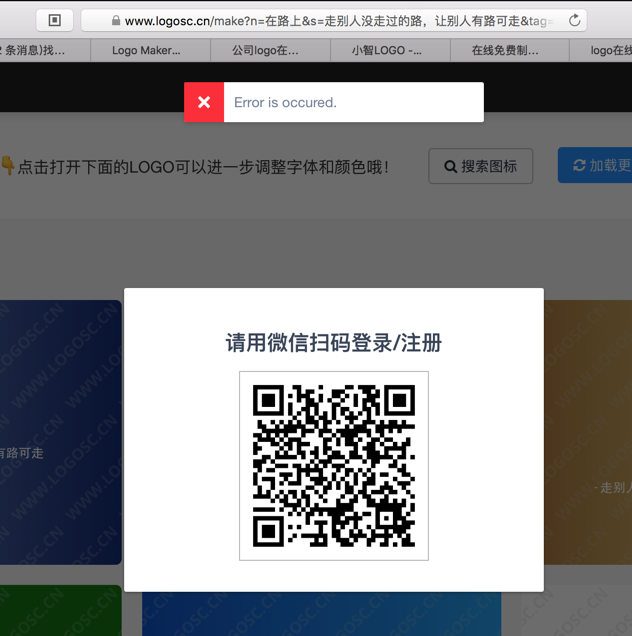
Task: Open the blue gradient logo card below dialog
Action: tap(322, 614)
